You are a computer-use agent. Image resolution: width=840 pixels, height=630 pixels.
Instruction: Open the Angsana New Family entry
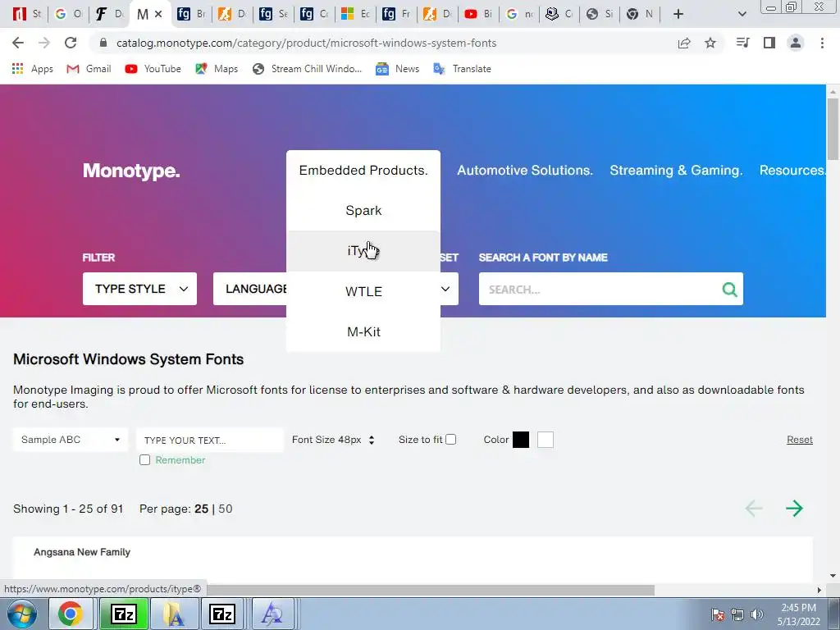pos(82,552)
